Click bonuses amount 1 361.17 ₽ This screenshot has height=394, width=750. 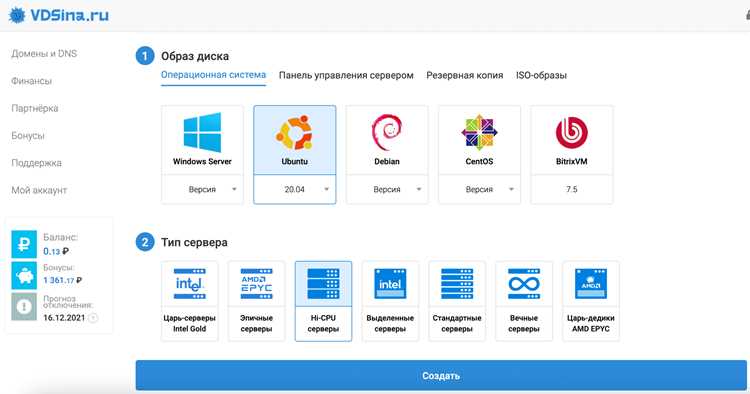[x=63, y=280]
